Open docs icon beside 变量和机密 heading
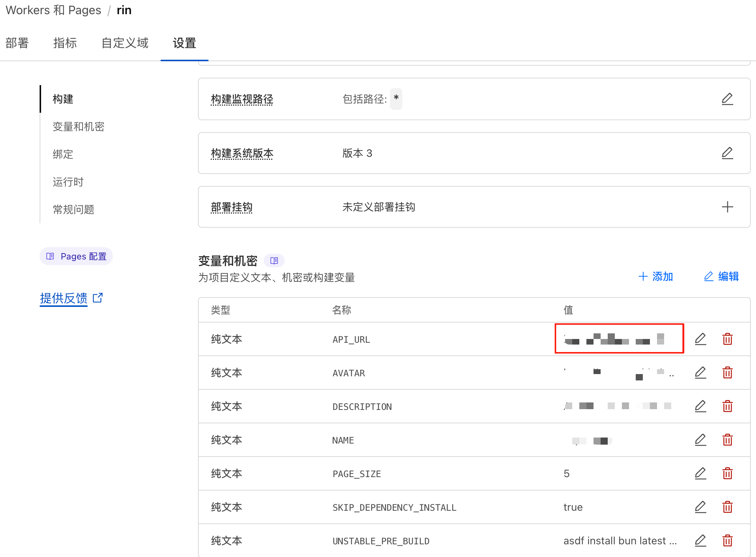 [274, 261]
